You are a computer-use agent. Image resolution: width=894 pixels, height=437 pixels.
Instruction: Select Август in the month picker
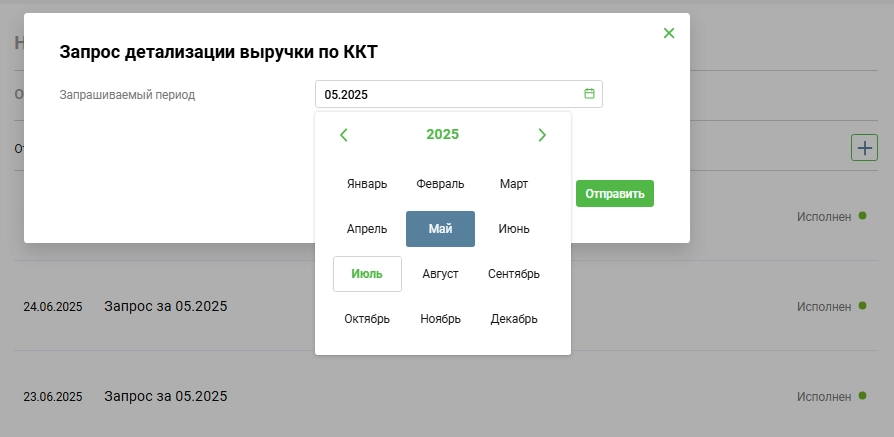pos(440,274)
